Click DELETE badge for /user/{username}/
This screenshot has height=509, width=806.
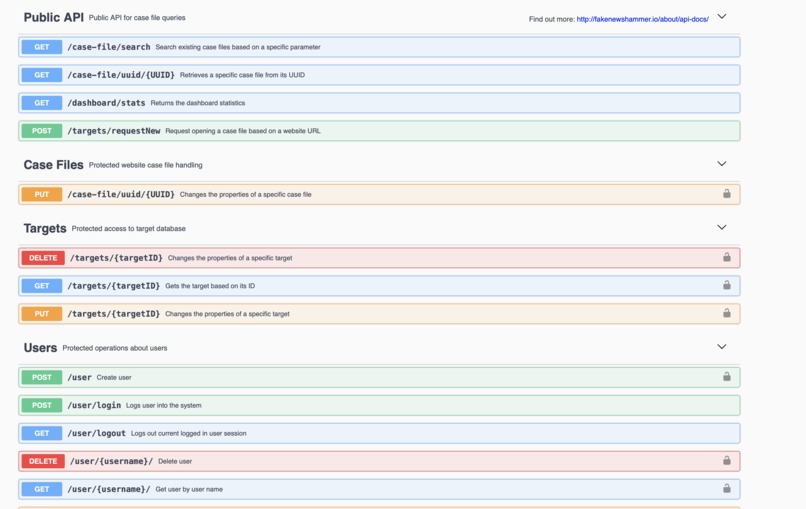pyautogui.click(x=43, y=461)
